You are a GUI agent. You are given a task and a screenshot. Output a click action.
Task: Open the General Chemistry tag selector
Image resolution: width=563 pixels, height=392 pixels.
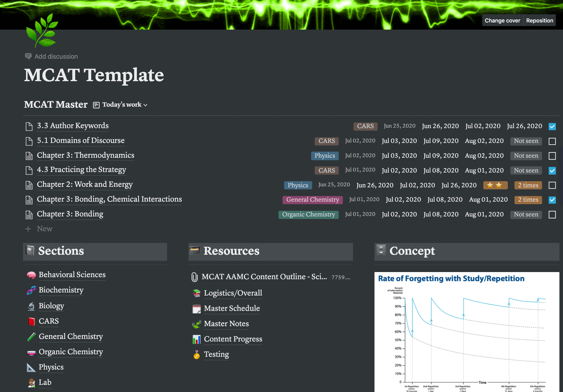pyautogui.click(x=312, y=200)
